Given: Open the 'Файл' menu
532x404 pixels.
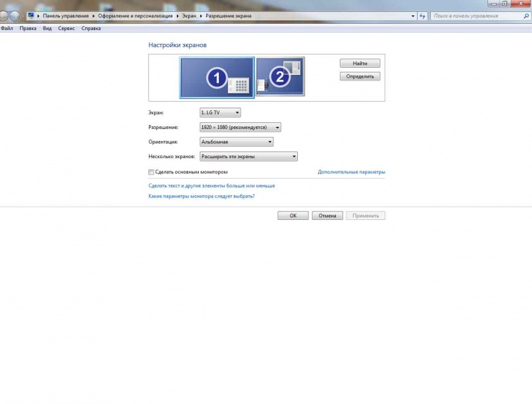Looking at the screenshot, I should click(x=7, y=29).
